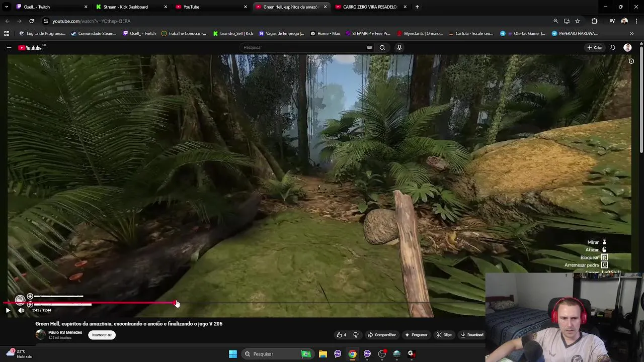Reload the current page
Viewport: 644px width, 362px height.
click(31, 21)
